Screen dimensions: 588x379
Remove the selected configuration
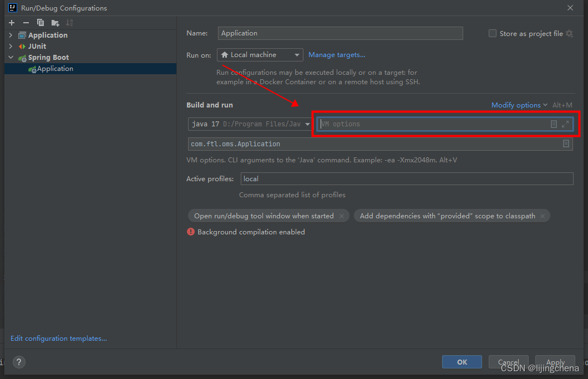tap(26, 22)
